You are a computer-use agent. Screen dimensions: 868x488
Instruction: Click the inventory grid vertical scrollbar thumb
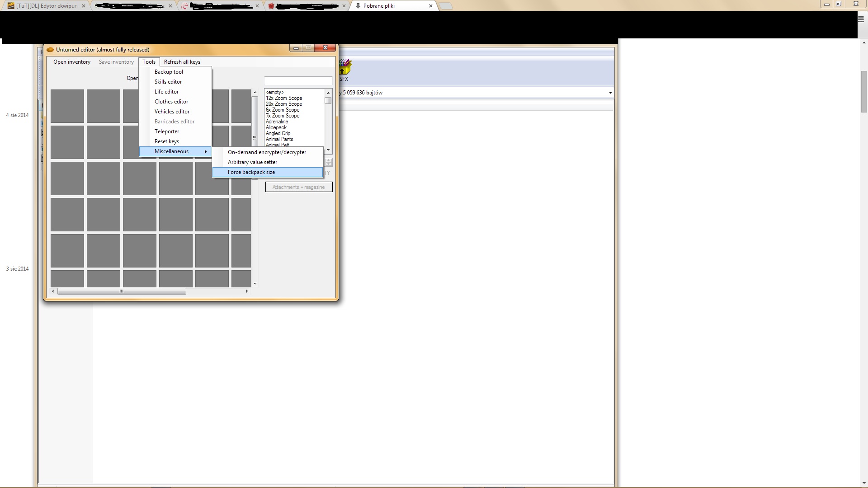[x=255, y=137]
